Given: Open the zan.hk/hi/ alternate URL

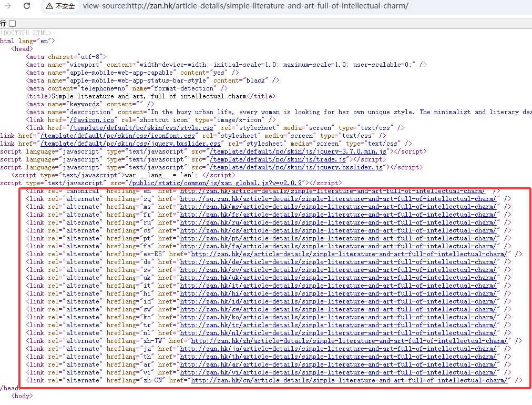Looking at the screenshot, I should pos(338,293).
